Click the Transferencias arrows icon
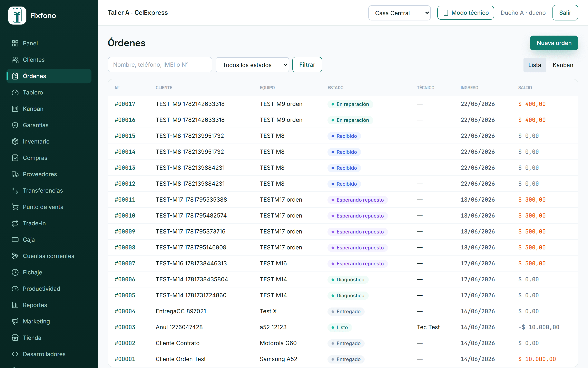Image resolution: width=588 pixels, height=368 pixels. pyautogui.click(x=15, y=190)
